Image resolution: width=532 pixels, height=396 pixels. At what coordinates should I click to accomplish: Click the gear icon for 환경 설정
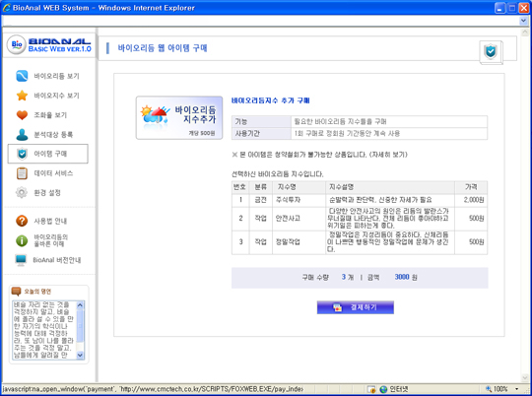[22, 192]
